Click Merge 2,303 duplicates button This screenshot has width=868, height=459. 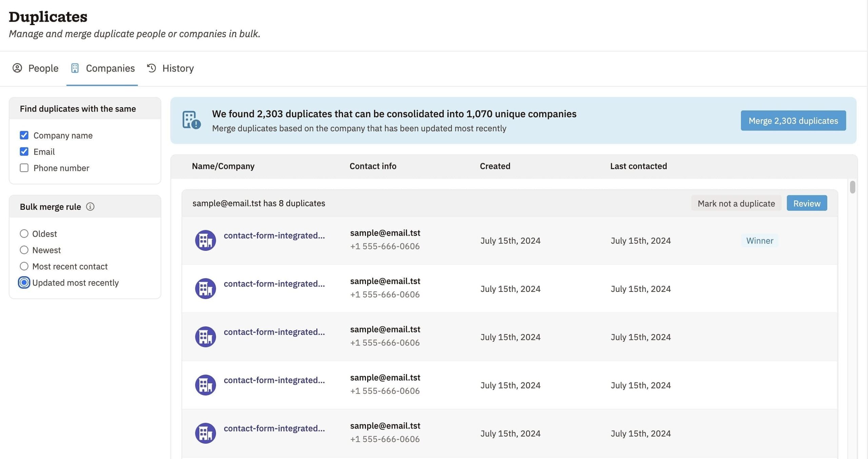click(x=793, y=121)
